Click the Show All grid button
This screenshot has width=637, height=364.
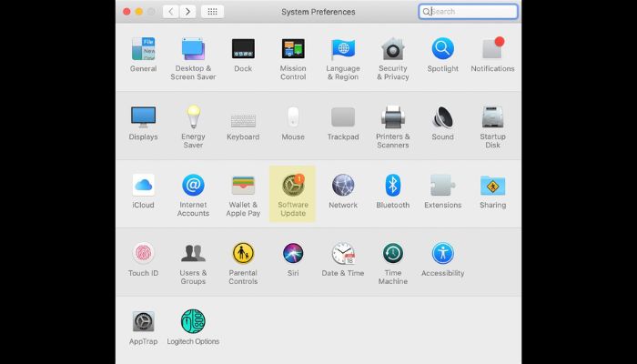(x=212, y=12)
